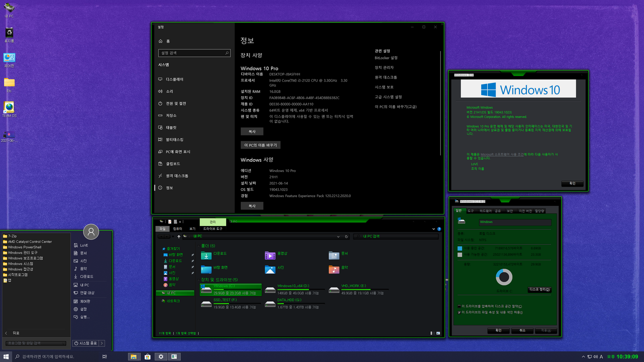Click 시스템 종료 button in Start menu
The height and width of the screenshot is (362, 644).
(86, 343)
